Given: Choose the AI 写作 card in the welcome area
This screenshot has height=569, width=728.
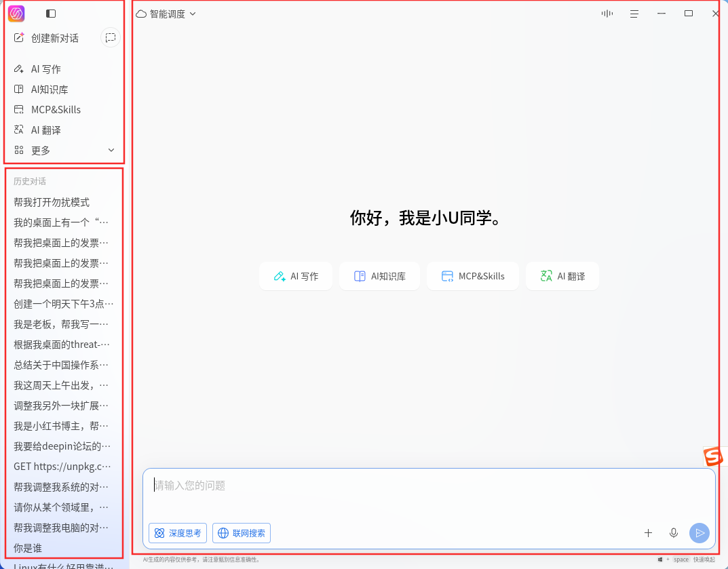Looking at the screenshot, I should coord(296,276).
